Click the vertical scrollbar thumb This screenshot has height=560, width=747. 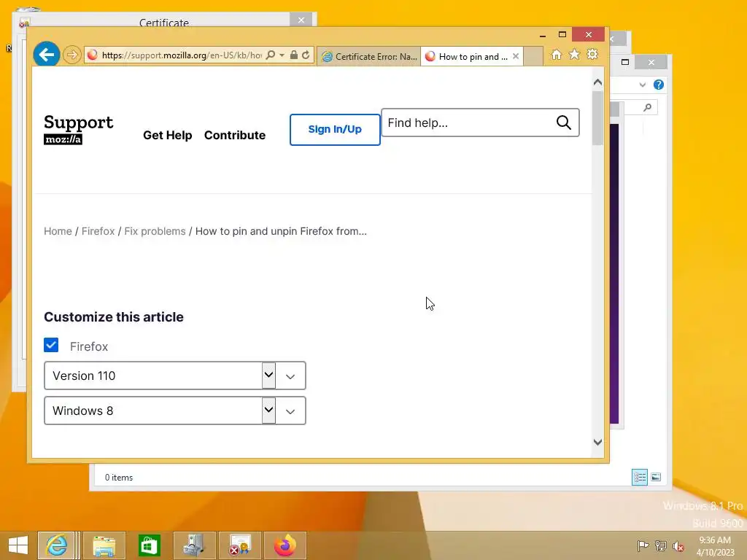[x=598, y=118]
